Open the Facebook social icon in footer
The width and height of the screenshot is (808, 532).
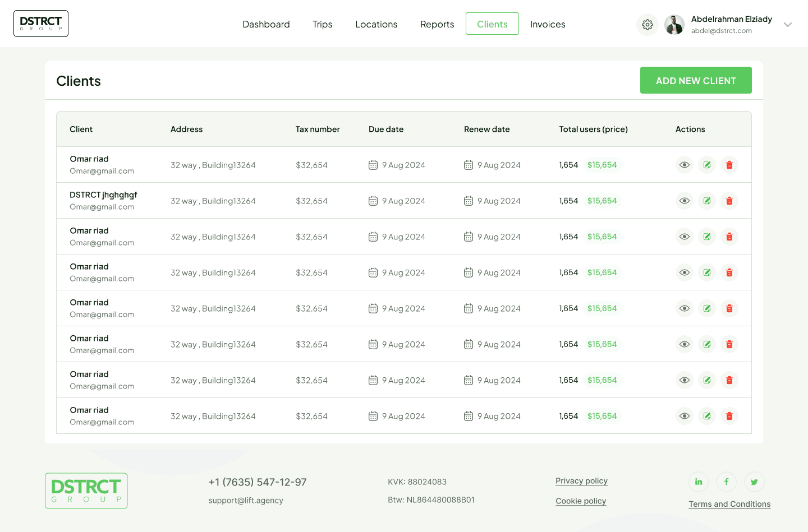[726, 482]
